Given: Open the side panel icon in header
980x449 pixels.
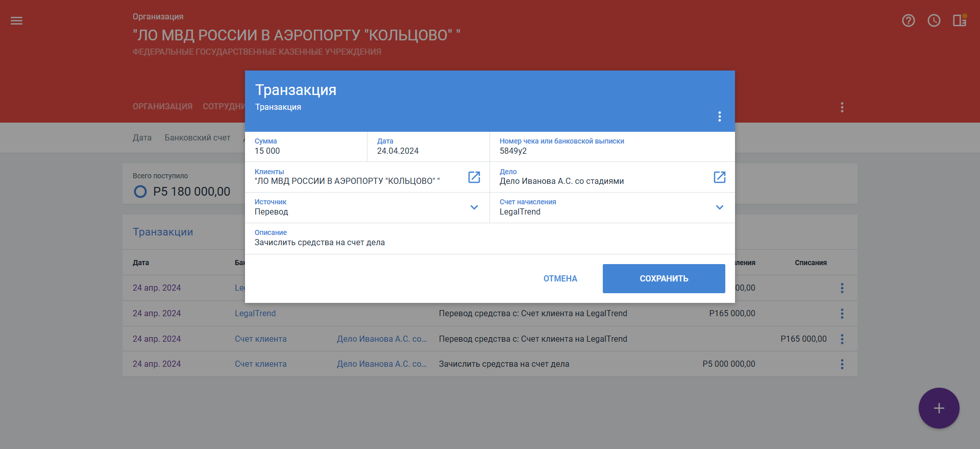Looking at the screenshot, I should point(959,20).
